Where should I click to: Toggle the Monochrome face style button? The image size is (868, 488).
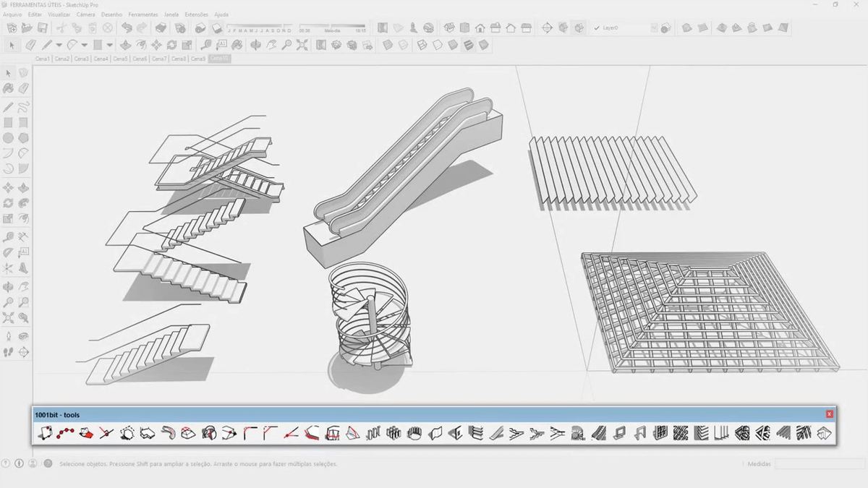pos(484,45)
